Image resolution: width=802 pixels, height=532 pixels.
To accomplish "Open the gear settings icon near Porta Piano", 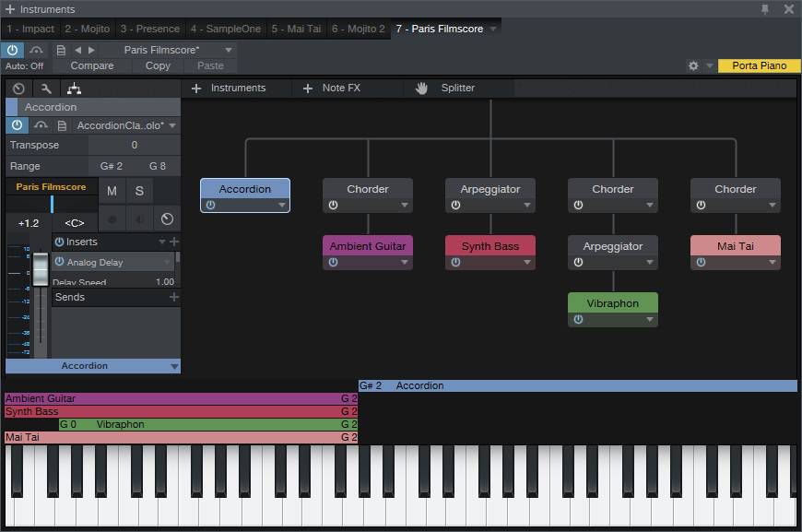I will 693,65.
